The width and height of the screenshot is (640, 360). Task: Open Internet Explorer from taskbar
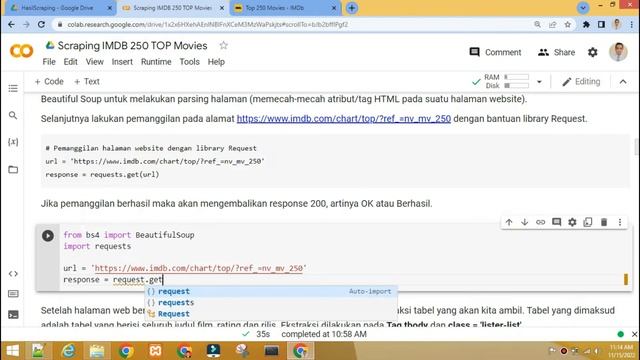[68, 351]
